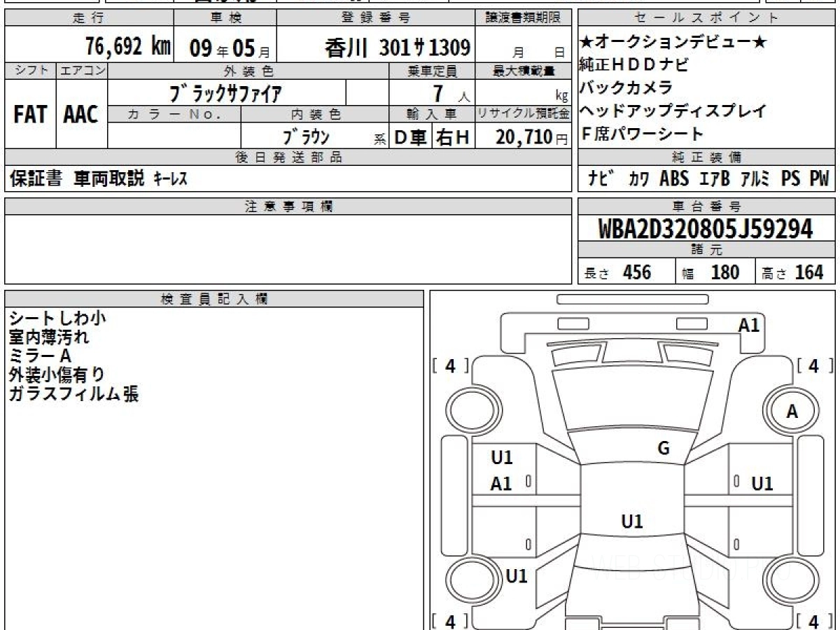The height and width of the screenshot is (630, 840).
Task: Click the 純正装備 heading
Action: (707, 157)
